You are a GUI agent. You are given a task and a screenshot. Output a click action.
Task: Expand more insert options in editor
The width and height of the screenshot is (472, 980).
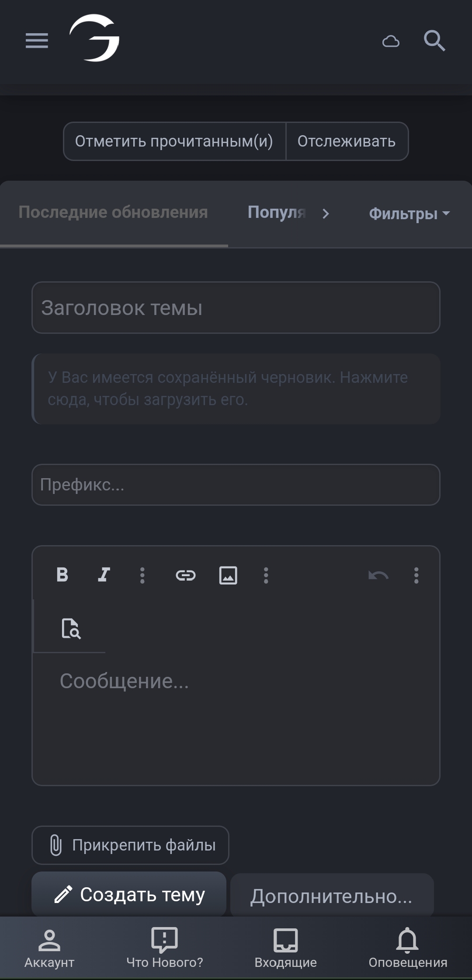[266, 575]
